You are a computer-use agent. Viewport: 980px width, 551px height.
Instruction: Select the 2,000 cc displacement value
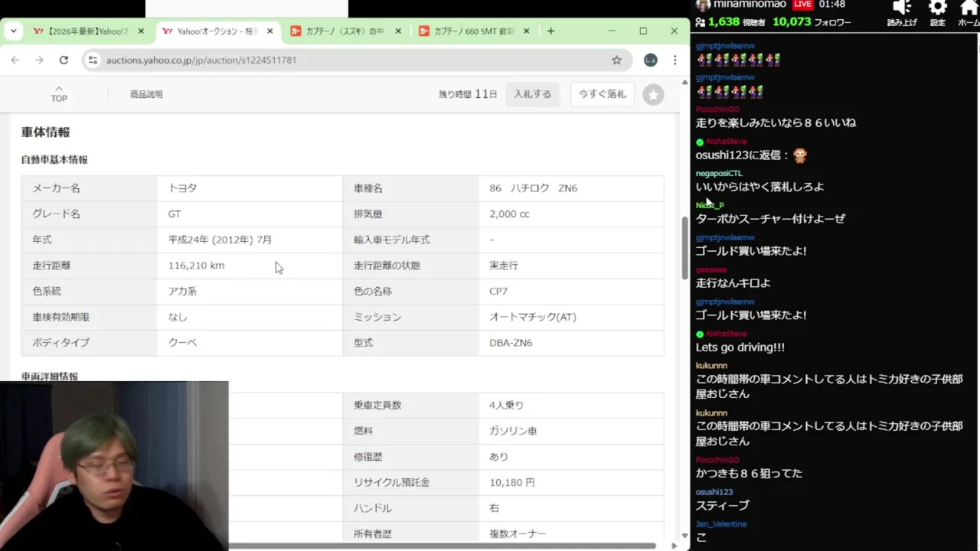tap(509, 214)
